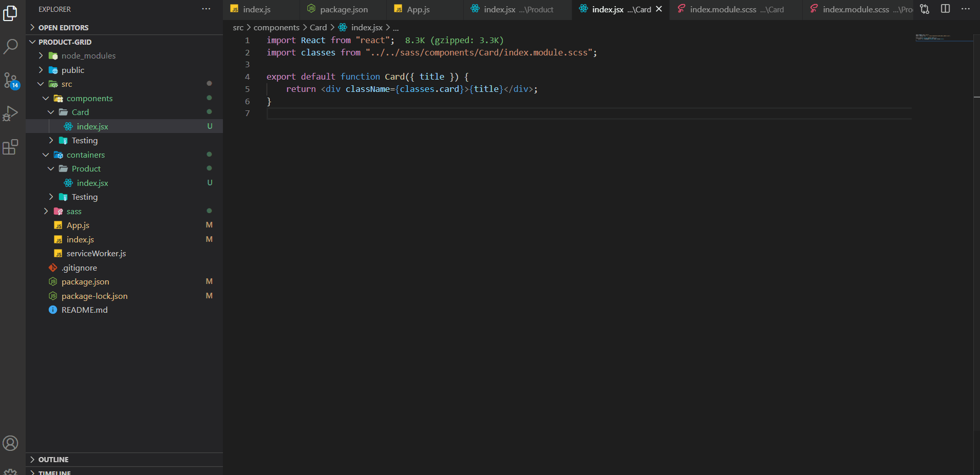Click the Split Editor icon
Viewport: 980px width, 475px height.
(945, 9)
